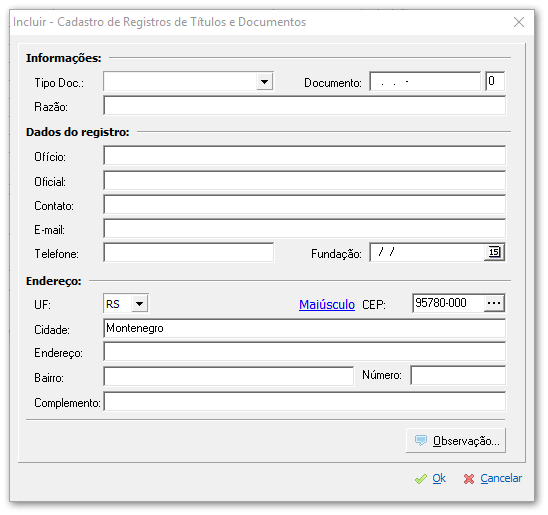Click the Cancelar button
The image size is (548, 515).
(x=493, y=478)
